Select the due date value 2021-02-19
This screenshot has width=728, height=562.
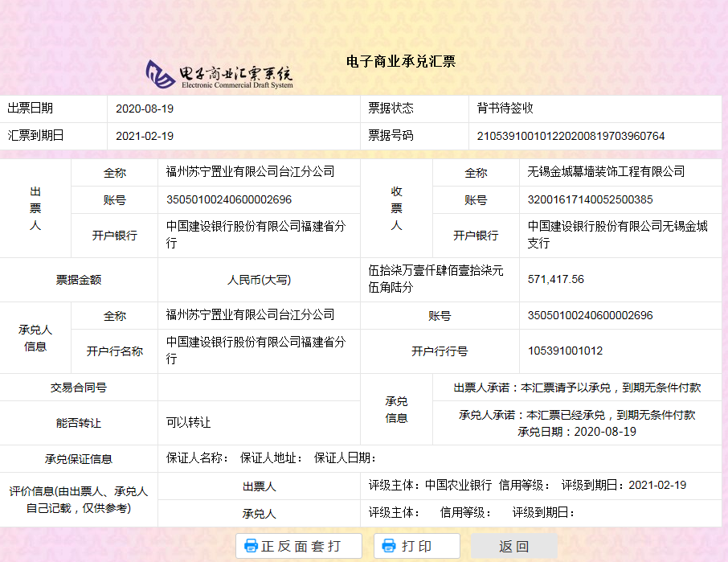145,136
